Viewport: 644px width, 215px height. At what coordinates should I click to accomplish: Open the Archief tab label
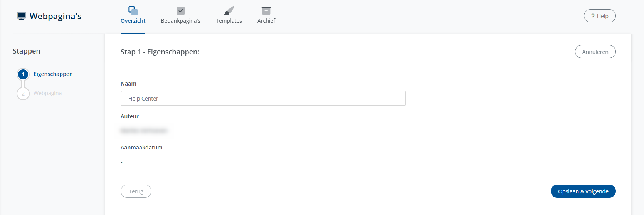click(x=266, y=21)
